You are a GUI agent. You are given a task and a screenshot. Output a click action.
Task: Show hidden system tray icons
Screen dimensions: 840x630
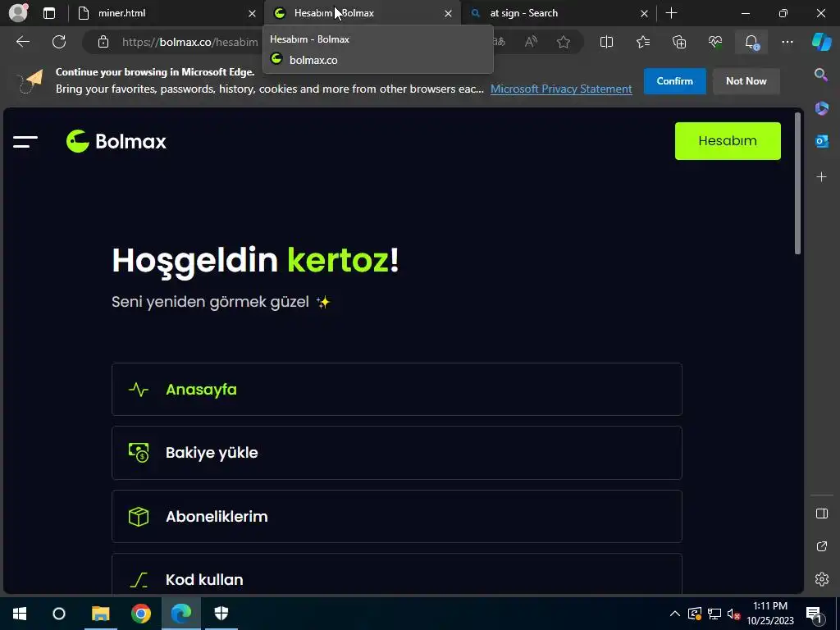click(675, 614)
